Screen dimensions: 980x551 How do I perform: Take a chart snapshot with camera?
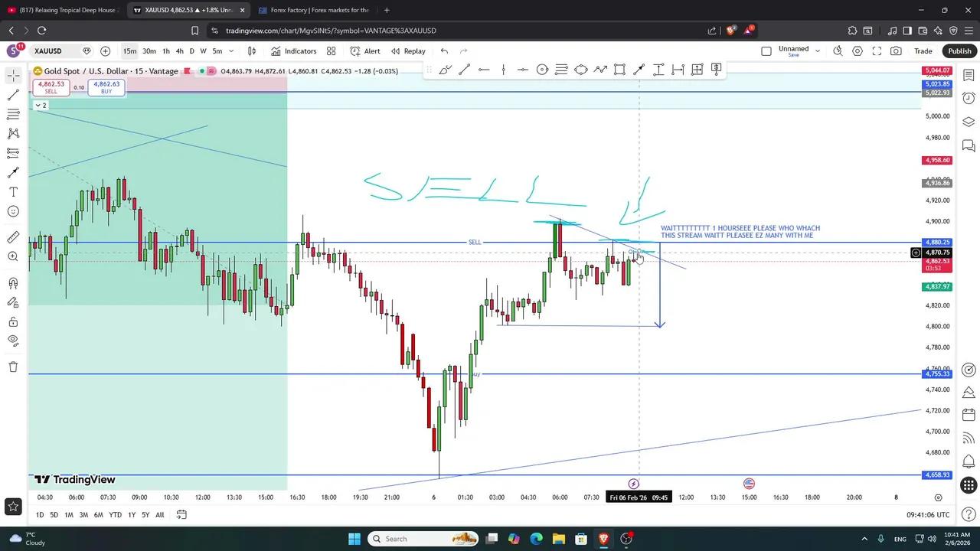[896, 51]
